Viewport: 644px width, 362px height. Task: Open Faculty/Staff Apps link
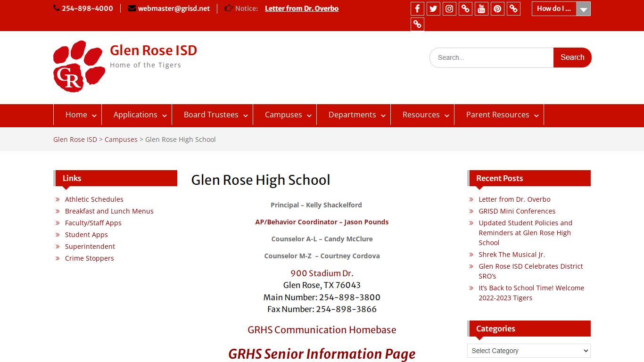(93, 223)
